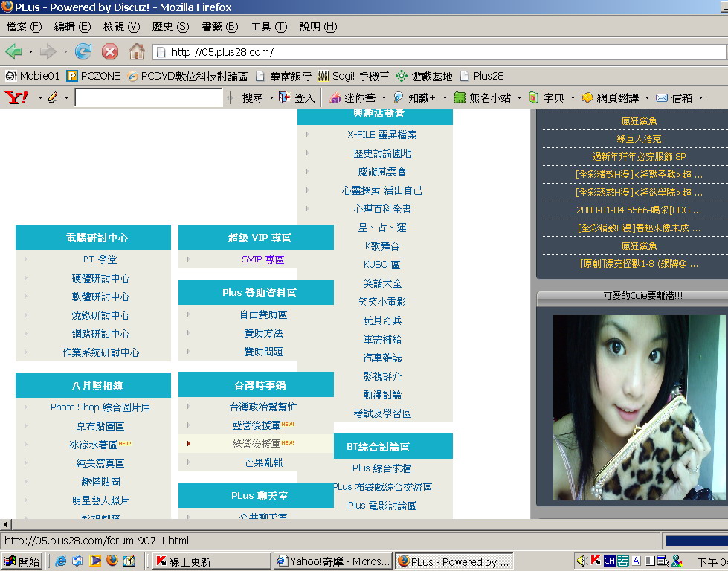The height and width of the screenshot is (574, 728).
Task: Launch Firefox from the quick launch bar
Action: pos(112,561)
